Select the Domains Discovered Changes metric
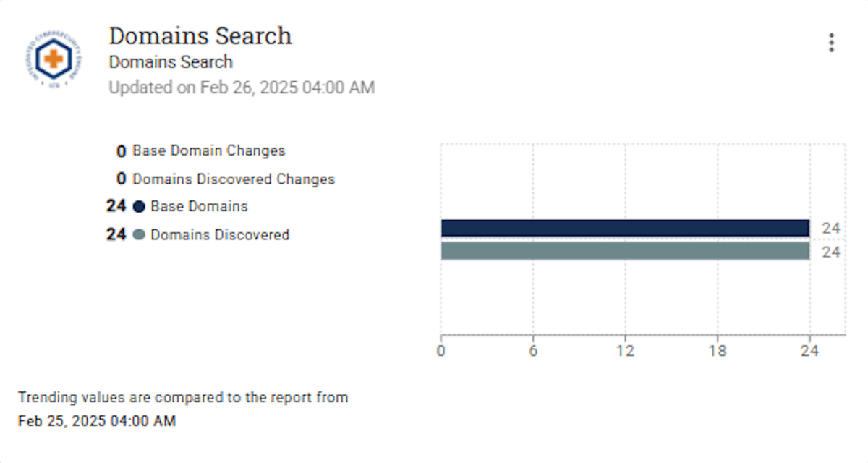The width and height of the screenshot is (868, 463). click(233, 179)
